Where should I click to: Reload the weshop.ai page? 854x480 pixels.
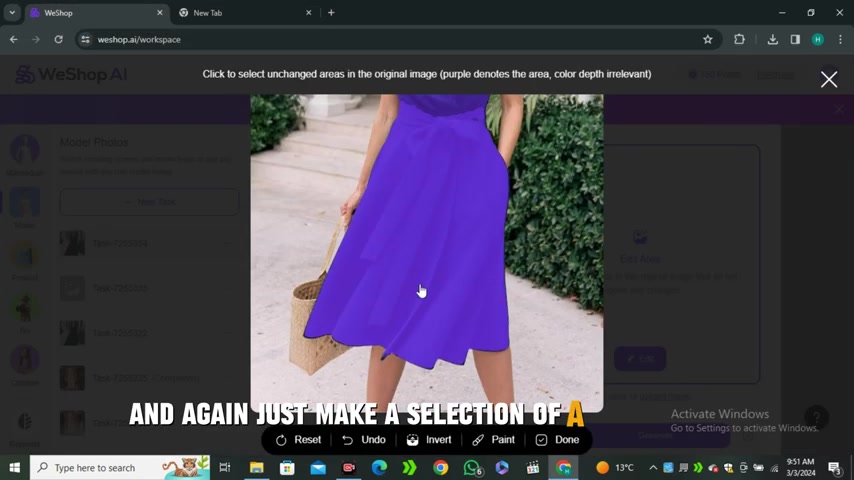tap(58, 39)
